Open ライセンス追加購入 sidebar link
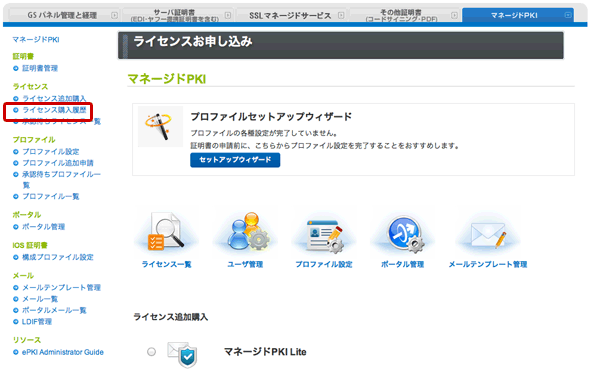 pos(54,99)
